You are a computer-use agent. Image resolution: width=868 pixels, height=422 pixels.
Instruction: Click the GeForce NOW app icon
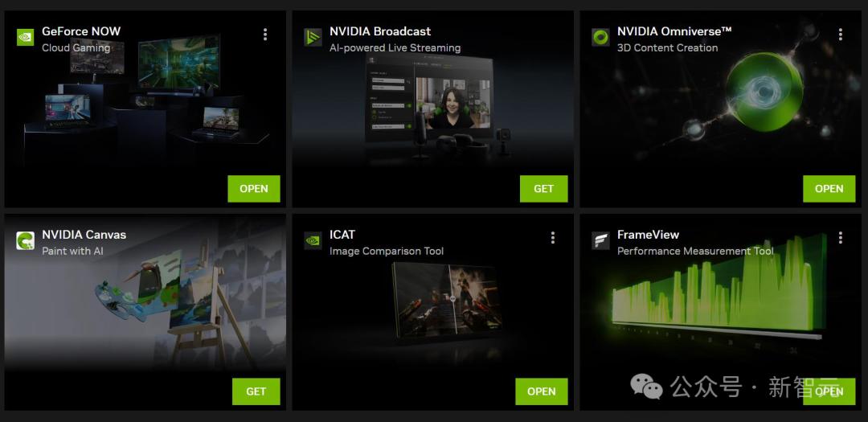point(26,37)
